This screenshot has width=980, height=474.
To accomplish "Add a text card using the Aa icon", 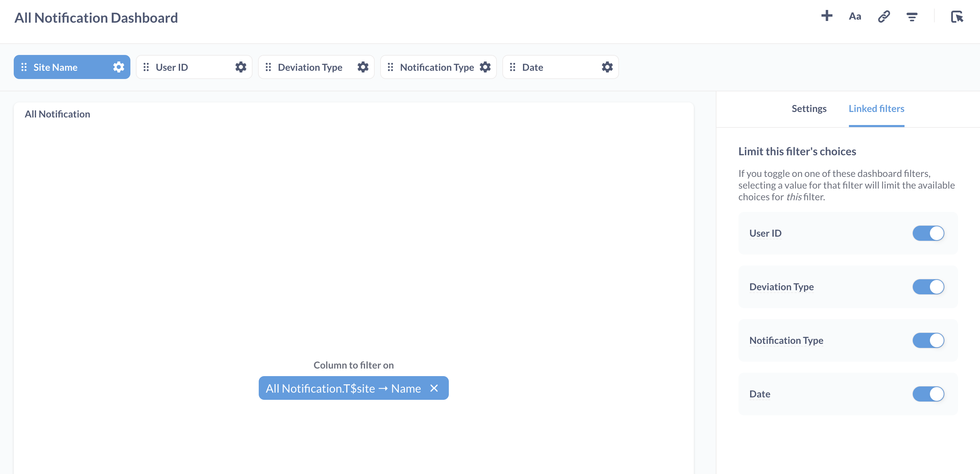I will tap(854, 16).
